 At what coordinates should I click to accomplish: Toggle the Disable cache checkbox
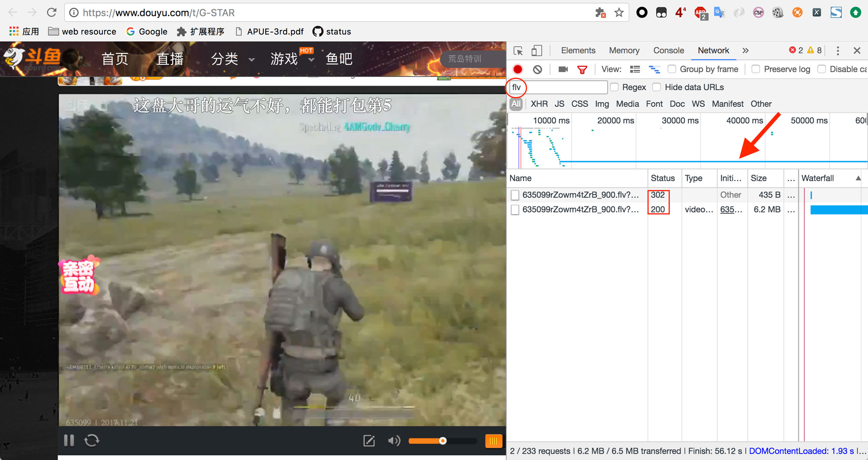click(x=822, y=69)
